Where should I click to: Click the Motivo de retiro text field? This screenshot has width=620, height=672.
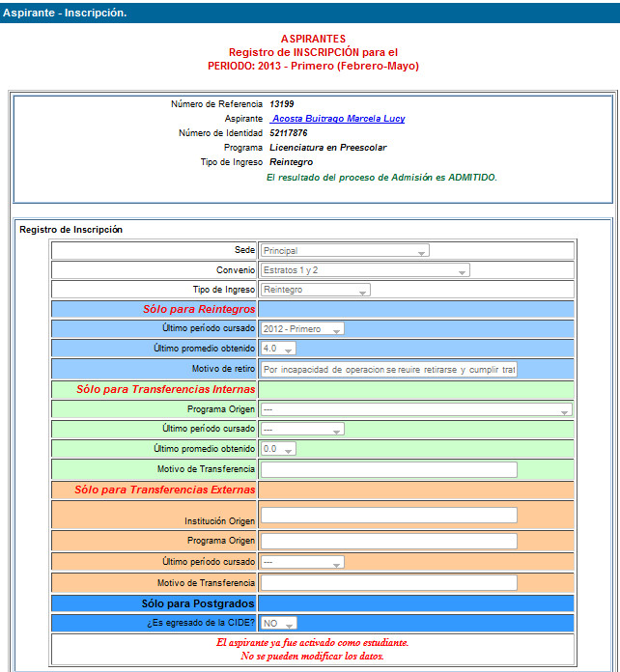click(x=389, y=370)
